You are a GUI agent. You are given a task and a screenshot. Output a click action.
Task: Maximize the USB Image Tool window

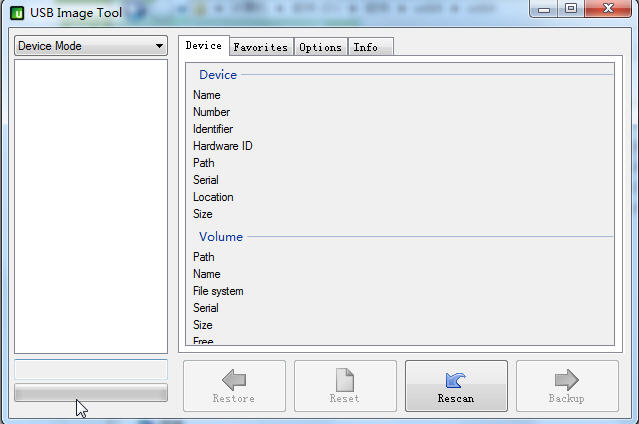tap(571, 9)
